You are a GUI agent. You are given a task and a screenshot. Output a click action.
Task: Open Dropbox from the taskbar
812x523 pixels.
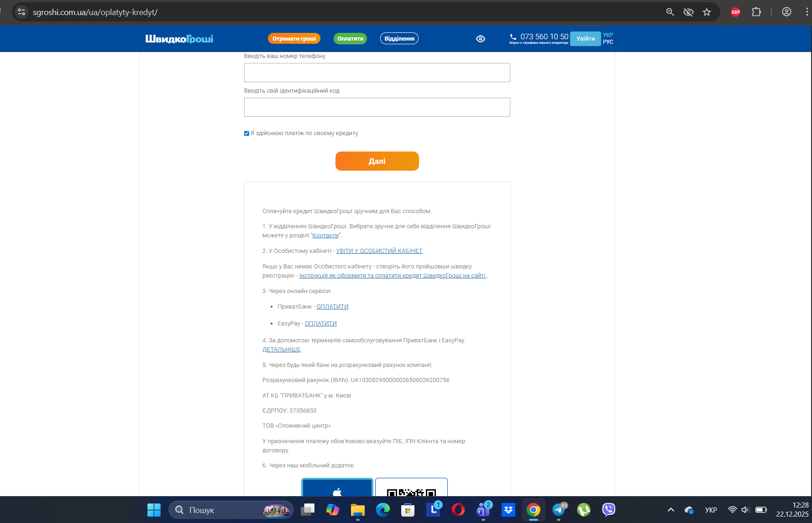point(508,510)
